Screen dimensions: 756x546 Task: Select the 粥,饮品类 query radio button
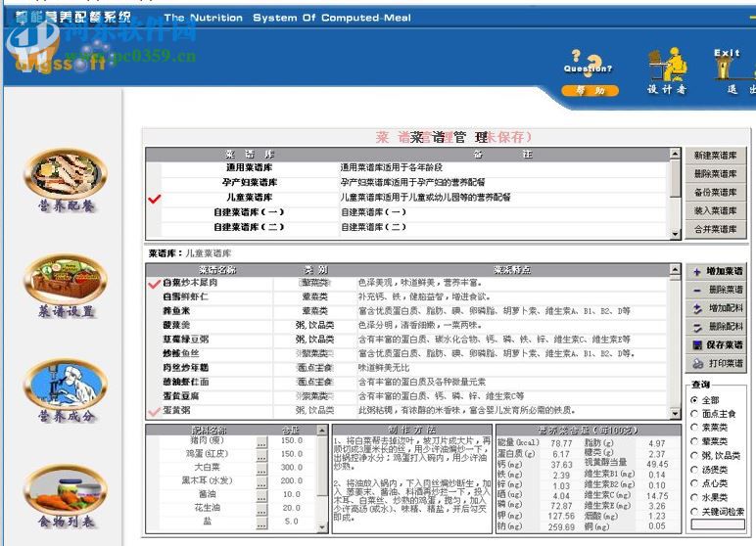(x=694, y=455)
